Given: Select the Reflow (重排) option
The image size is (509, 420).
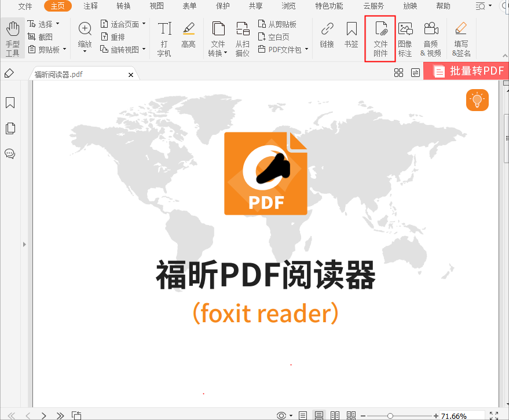Looking at the screenshot, I should (x=113, y=37).
